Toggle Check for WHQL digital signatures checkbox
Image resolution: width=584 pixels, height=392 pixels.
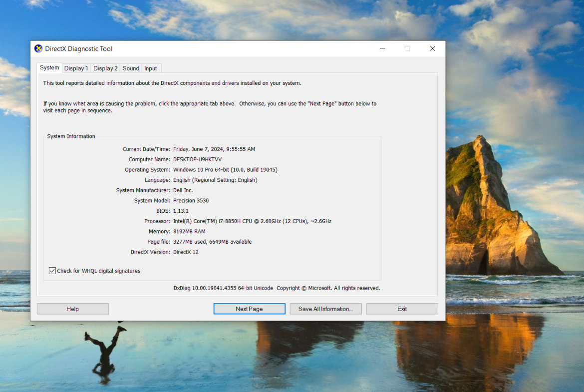coord(52,271)
